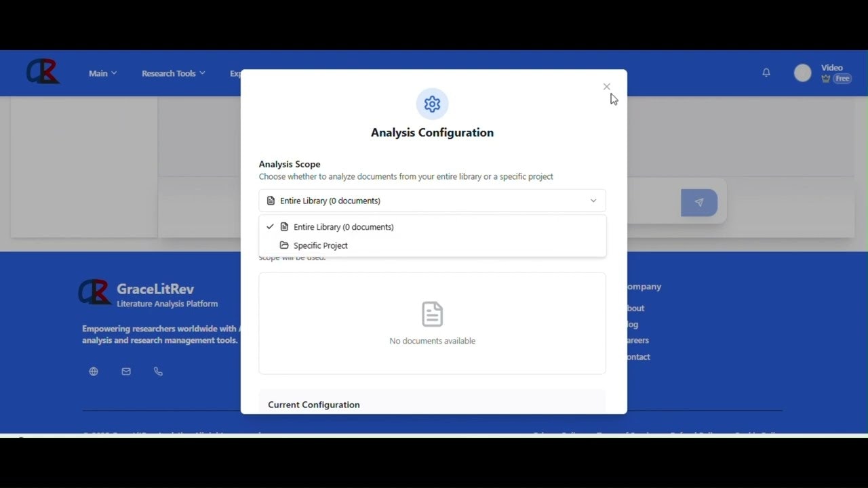The image size is (868, 488).
Task: Click the user avatar profile picture
Action: (x=802, y=73)
